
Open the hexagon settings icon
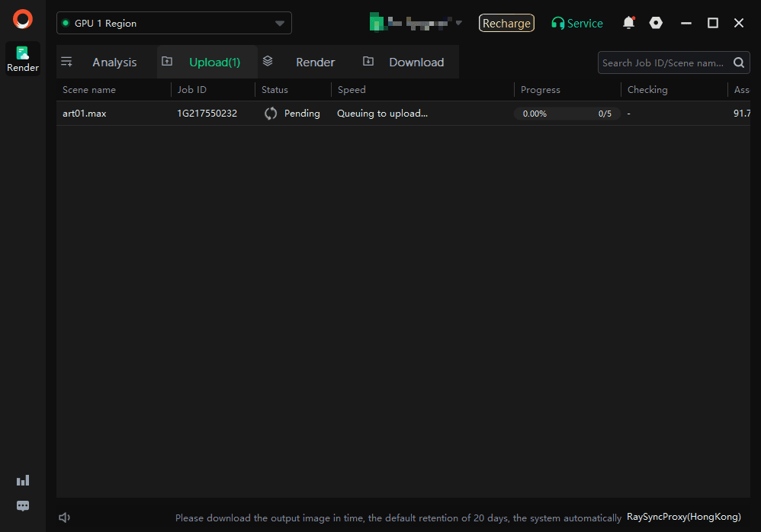pyautogui.click(x=656, y=23)
